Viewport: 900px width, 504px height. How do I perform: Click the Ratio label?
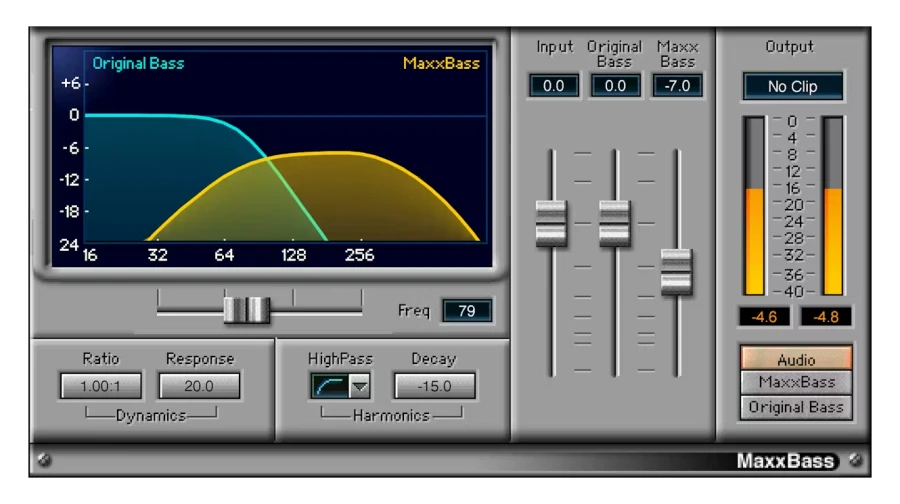101,359
